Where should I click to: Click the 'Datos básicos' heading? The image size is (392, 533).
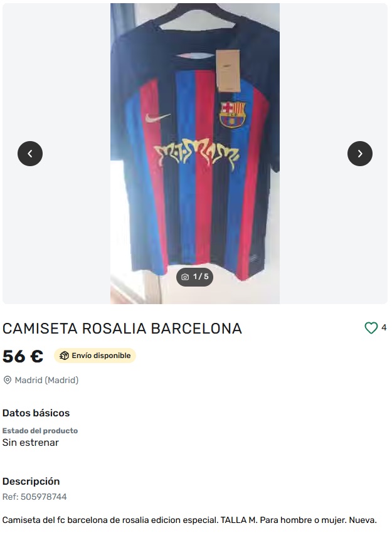[36, 413]
